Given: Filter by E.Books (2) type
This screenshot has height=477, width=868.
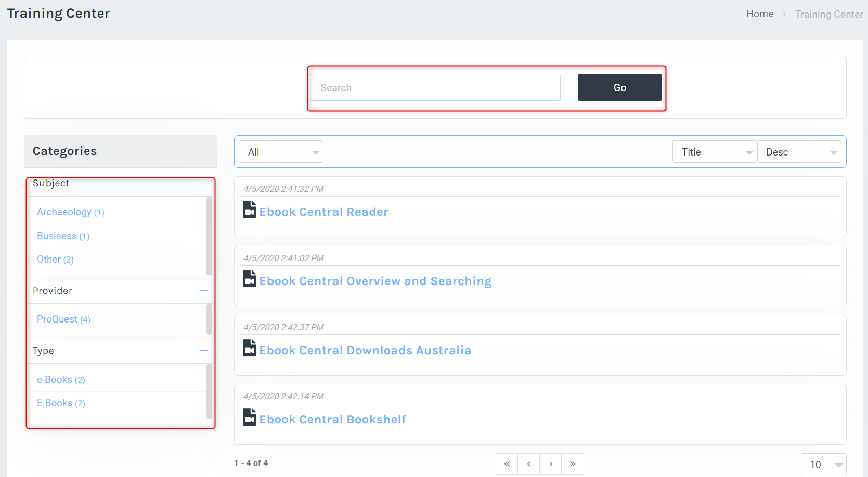Looking at the screenshot, I should tap(61, 403).
